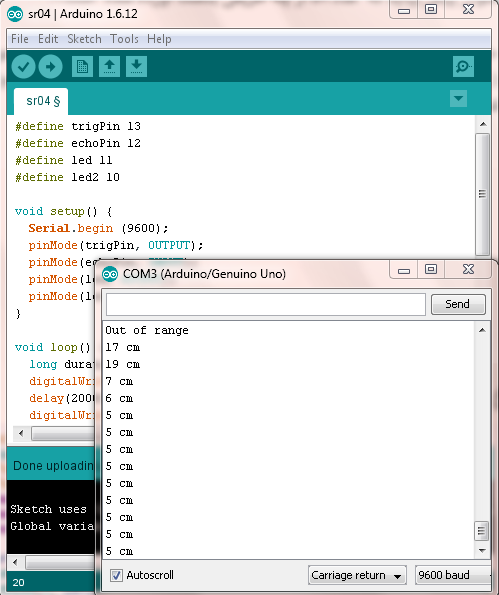
Task: Open the Tools menu
Action: (124, 39)
